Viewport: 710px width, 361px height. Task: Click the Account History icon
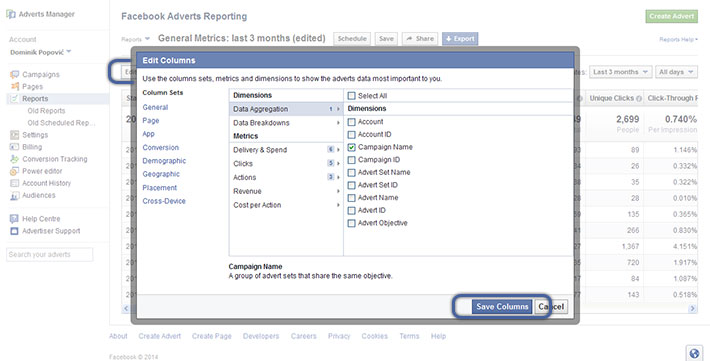14,183
